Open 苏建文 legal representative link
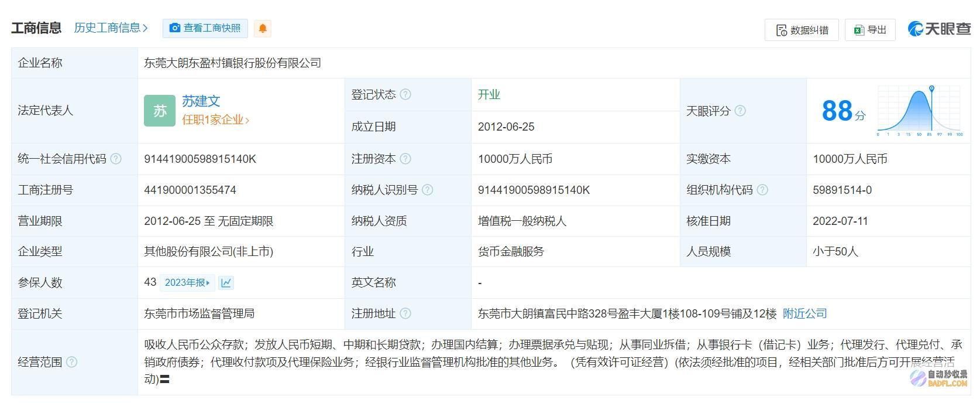The image size is (980, 403). click(201, 101)
